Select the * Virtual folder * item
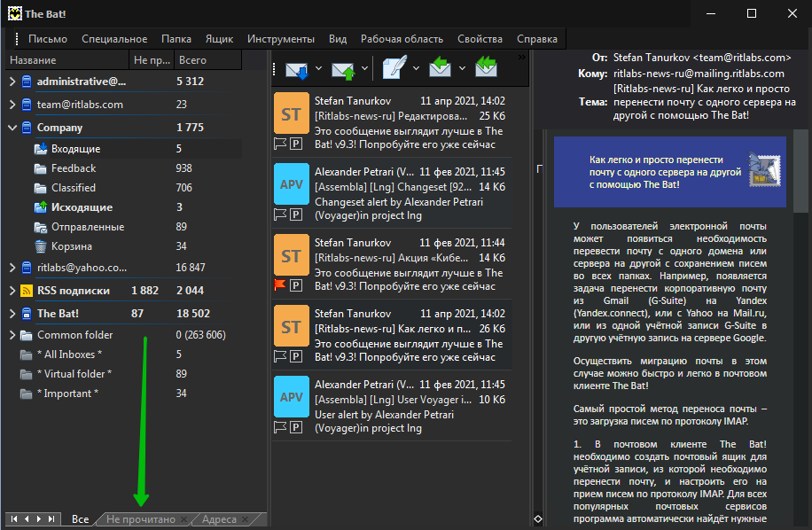 pos(74,374)
